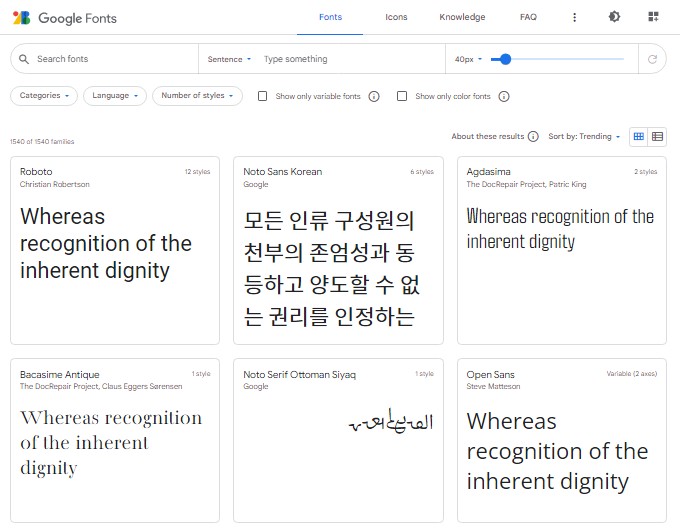Open the Sentence preview type dropdown
Screen dimensions: 680x530
coord(229,59)
